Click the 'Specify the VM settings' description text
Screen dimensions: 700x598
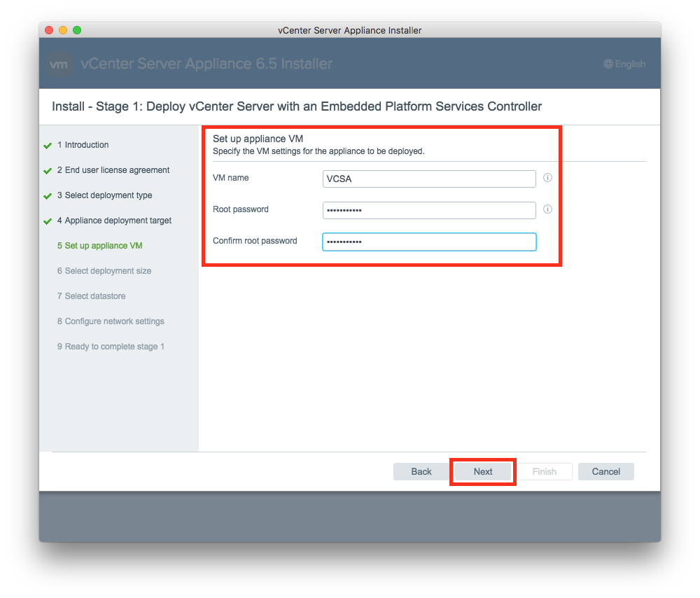point(318,151)
